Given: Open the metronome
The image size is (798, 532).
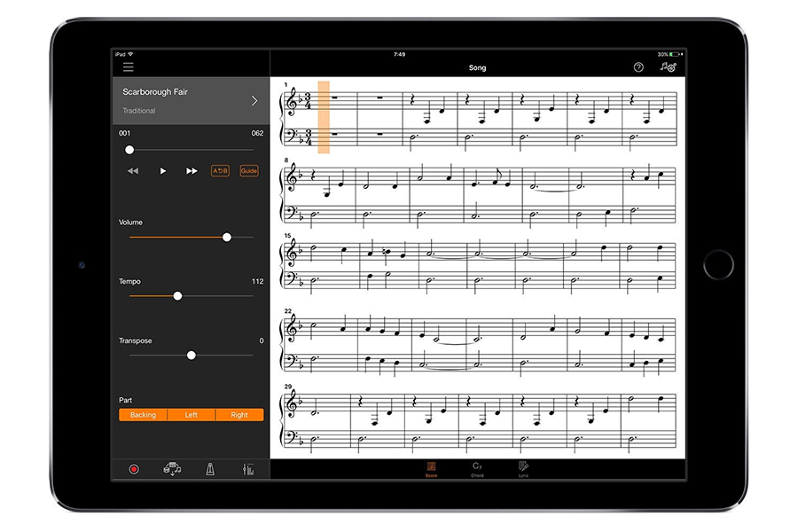Looking at the screenshot, I should [211, 469].
